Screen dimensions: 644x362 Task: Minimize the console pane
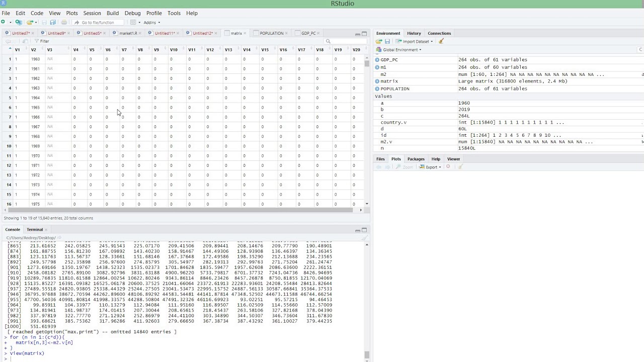pyautogui.click(x=358, y=230)
